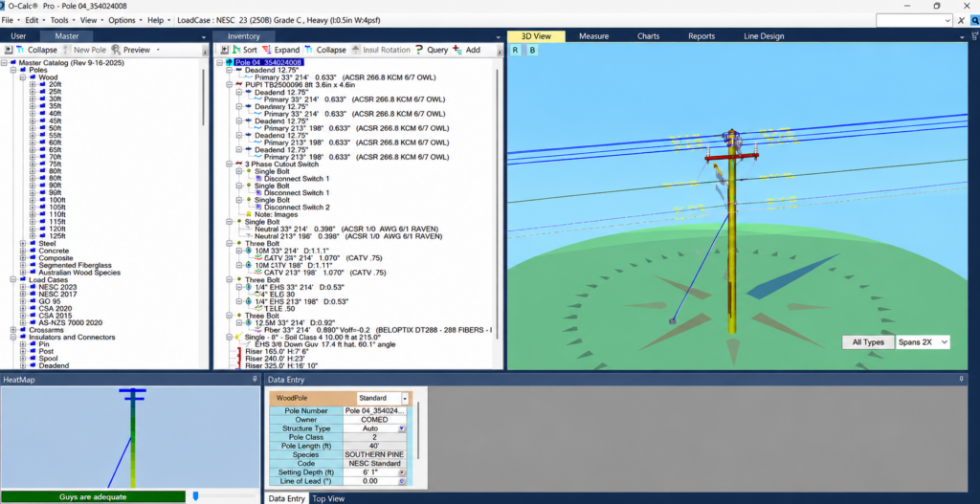Open the Preview dropdown arrow
The image size is (980, 504).
[158, 50]
